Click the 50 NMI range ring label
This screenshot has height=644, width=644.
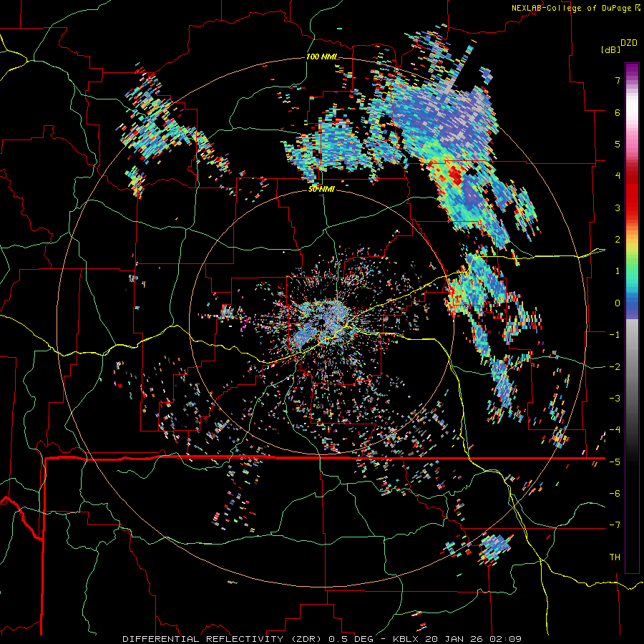pyautogui.click(x=321, y=190)
